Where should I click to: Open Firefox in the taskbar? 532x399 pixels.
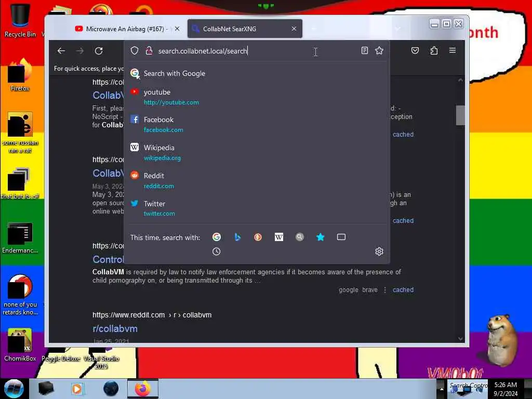click(143, 389)
